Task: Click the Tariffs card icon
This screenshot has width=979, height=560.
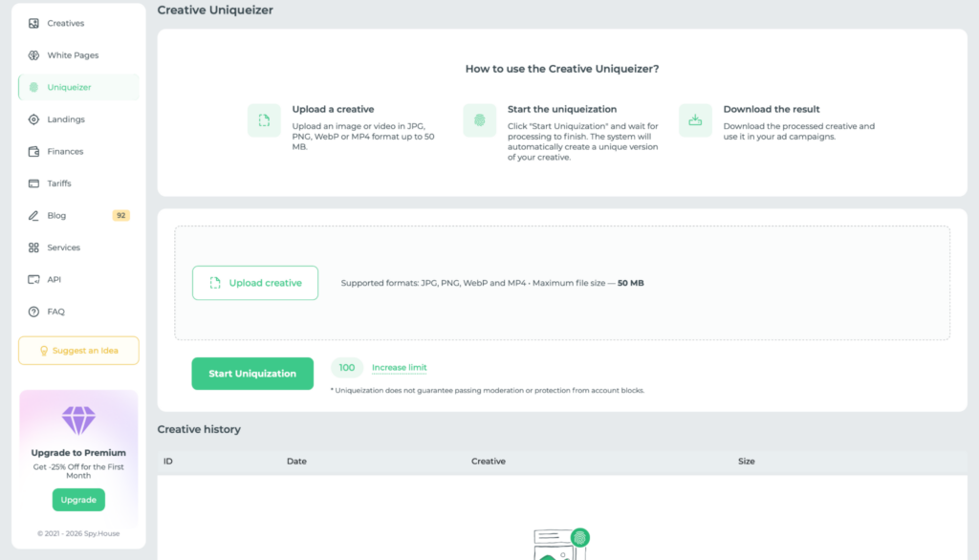Action: [x=33, y=183]
